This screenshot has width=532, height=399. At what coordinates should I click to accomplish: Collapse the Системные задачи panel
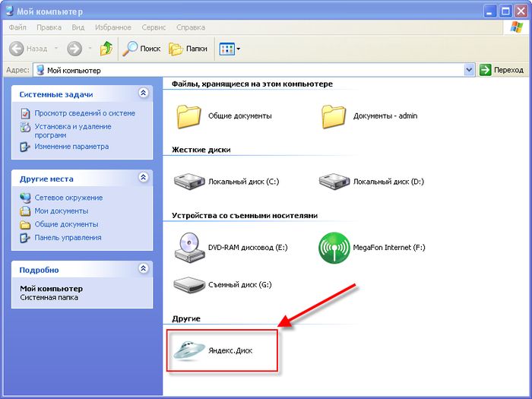(x=144, y=93)
